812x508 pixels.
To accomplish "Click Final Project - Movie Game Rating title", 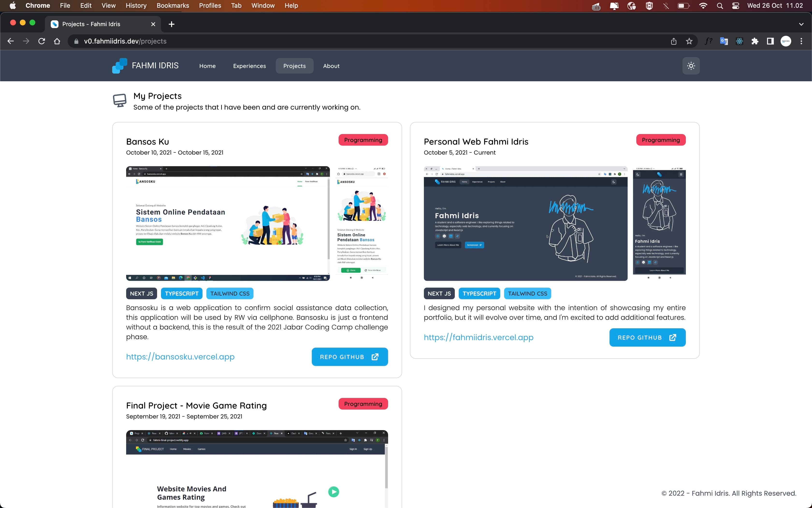I will [196, 405].
